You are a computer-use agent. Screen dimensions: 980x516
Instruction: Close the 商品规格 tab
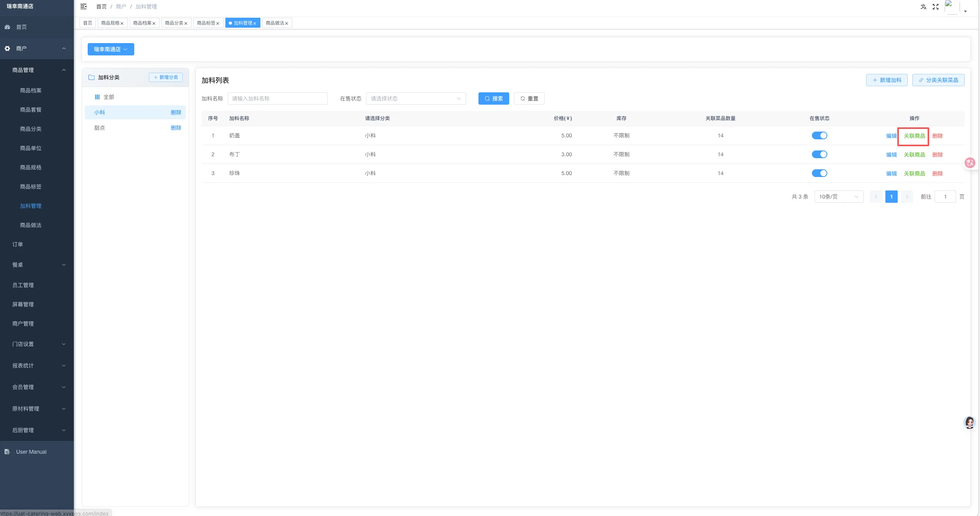(x=122, y=23)
